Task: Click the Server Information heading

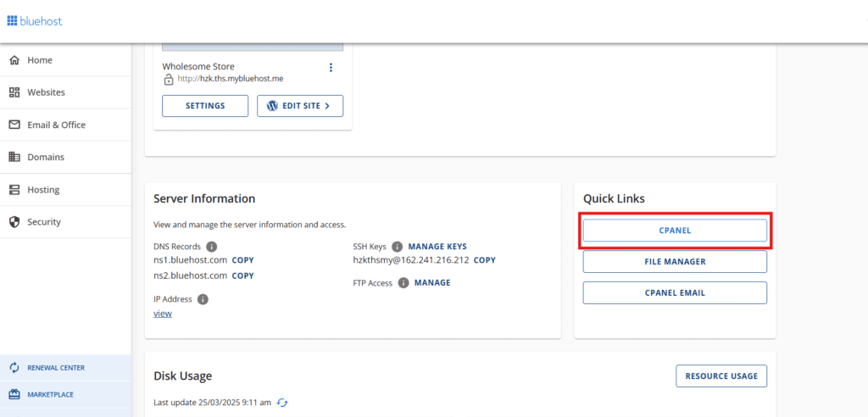Action: [204, 199]
